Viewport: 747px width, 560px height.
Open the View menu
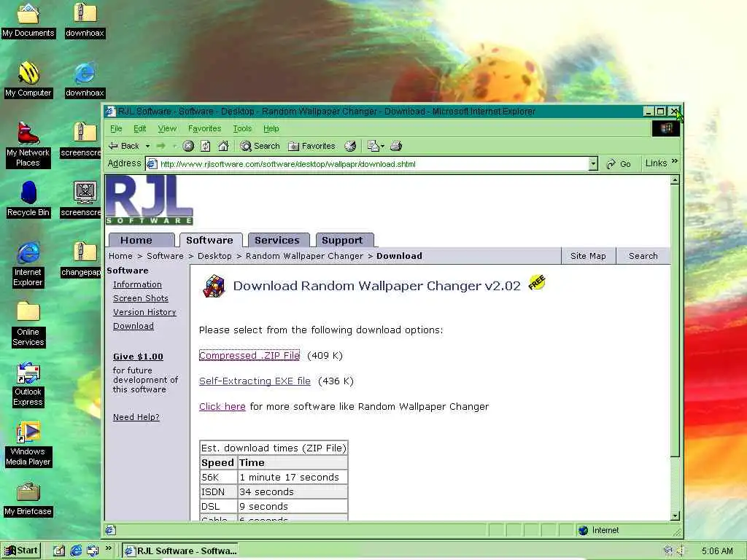pyautogui.click(x=167, y=128)
